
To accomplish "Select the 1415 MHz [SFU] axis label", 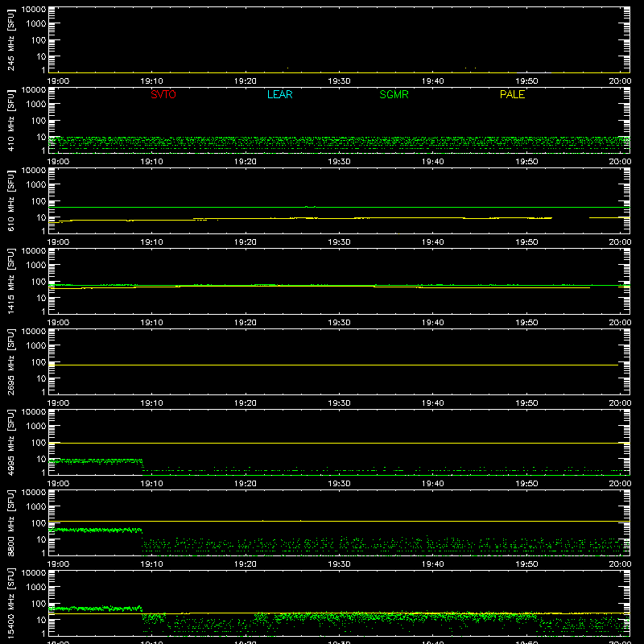I will tap(11, 282).
